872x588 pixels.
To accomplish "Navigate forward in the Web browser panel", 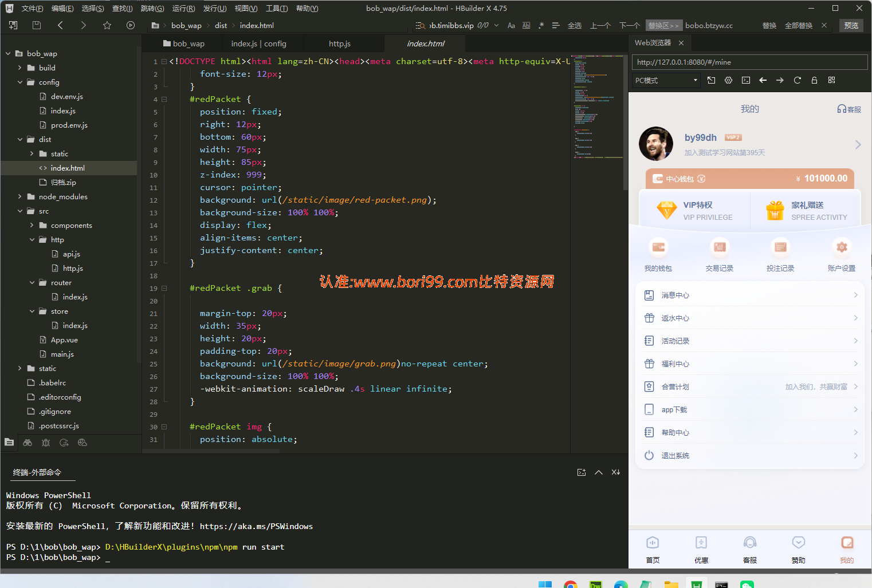I will pyautogui.click(x=780, y=80).
